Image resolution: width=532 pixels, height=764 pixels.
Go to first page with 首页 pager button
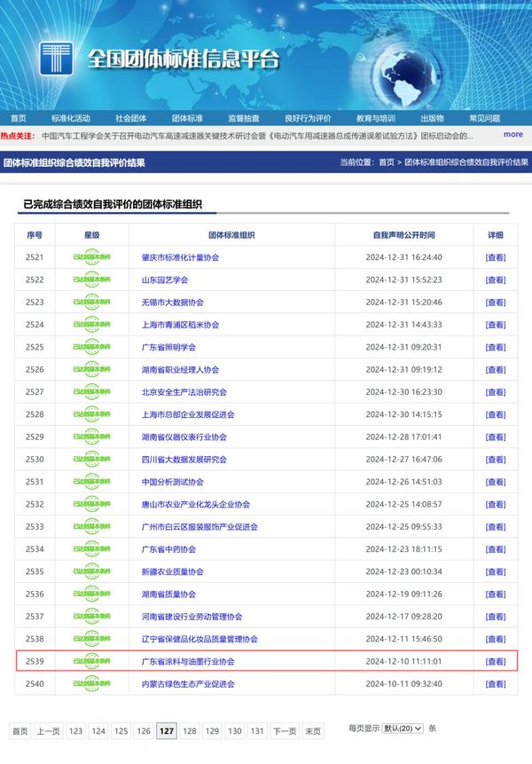coord(20,731)
